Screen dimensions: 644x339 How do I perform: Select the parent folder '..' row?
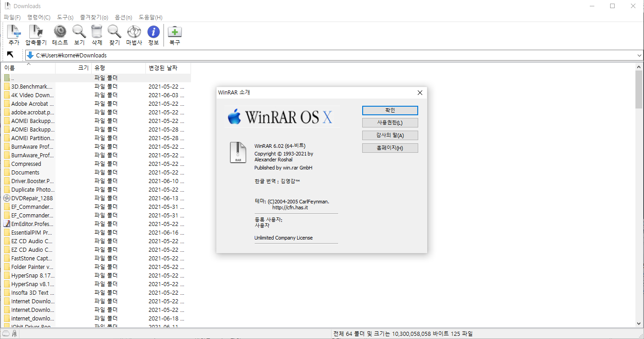(96, 78)
